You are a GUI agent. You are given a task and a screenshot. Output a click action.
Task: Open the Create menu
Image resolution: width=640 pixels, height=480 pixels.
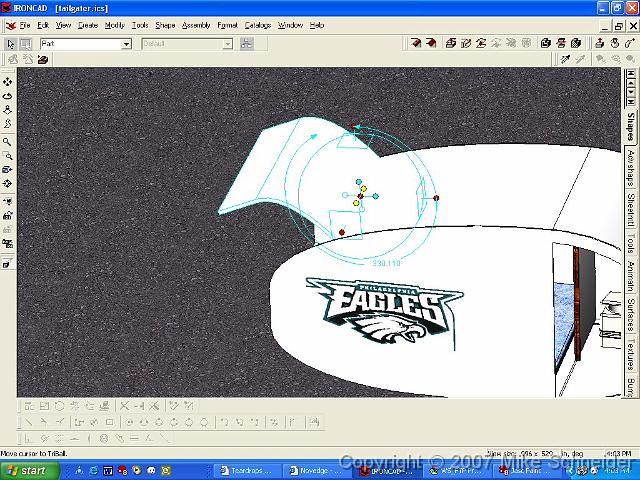click(x=88, y=25)
